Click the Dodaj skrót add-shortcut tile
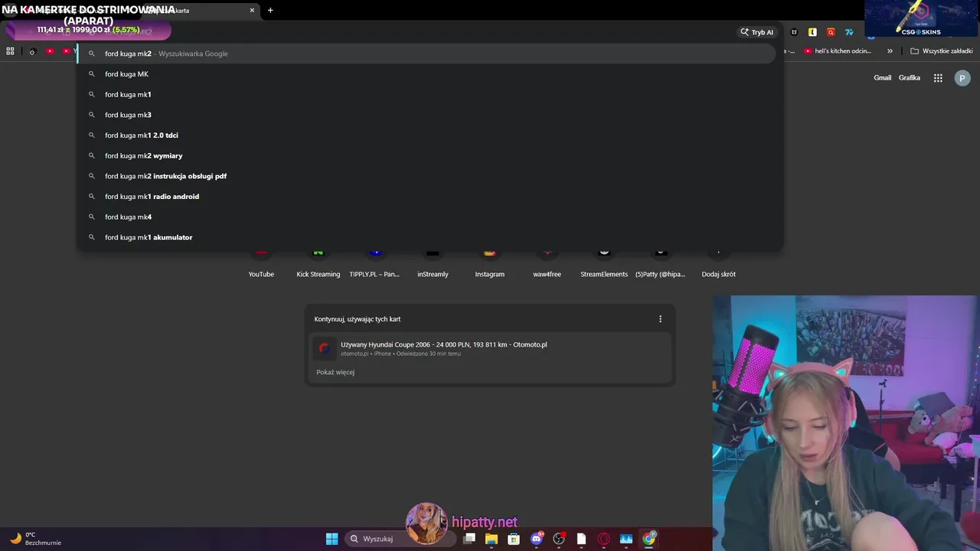The width and height of the screenshot is (980, 551). (x=718, y=264)
